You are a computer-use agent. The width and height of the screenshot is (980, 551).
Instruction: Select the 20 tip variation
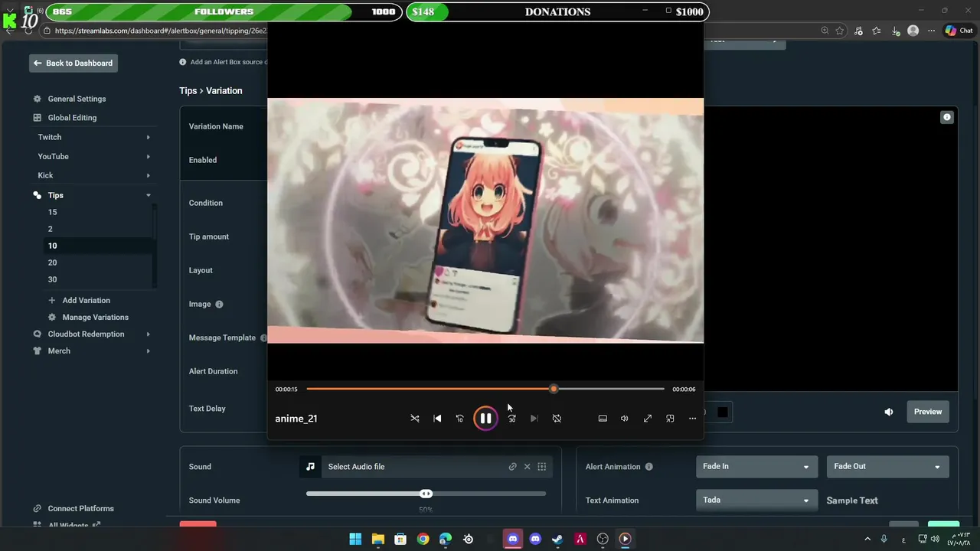click(x=52, y=262)
